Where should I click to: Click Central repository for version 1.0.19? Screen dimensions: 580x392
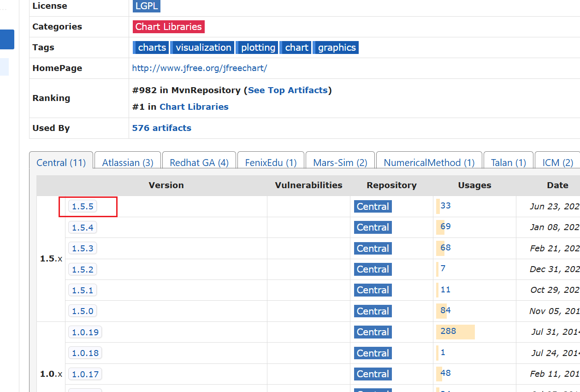(373, 332)
